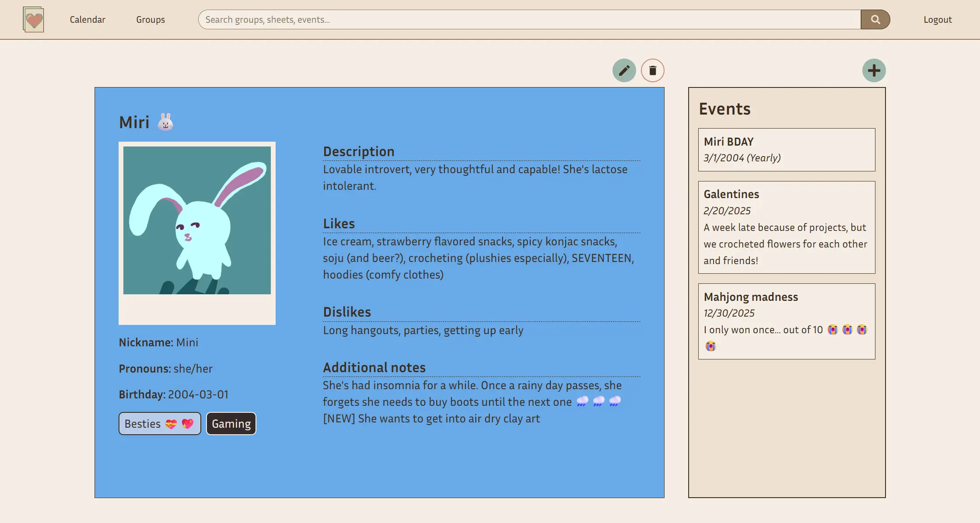Screen dimensions: 980x523
Task: Select the Gaming tag
Action: [x=231, y=423]
